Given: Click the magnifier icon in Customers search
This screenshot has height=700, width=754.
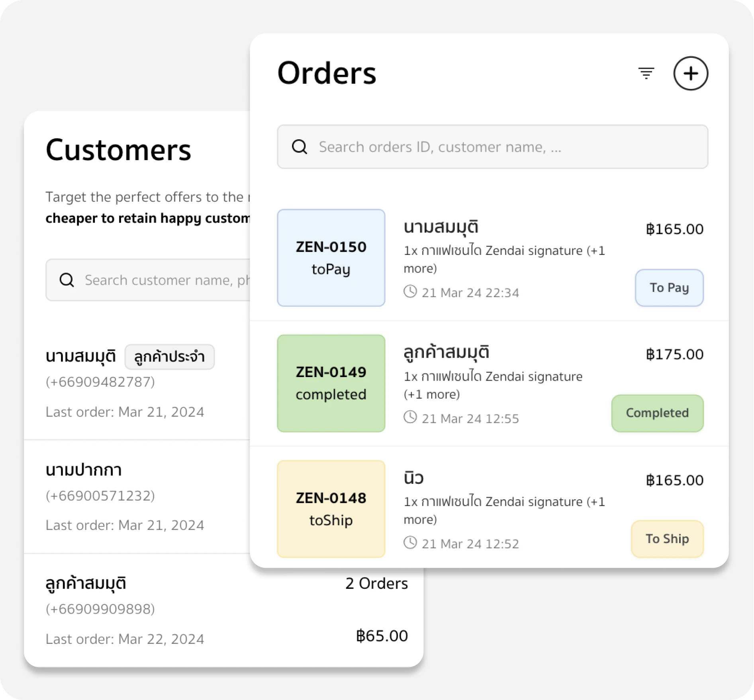Looking at the screenshot, I should coord(67,280).
